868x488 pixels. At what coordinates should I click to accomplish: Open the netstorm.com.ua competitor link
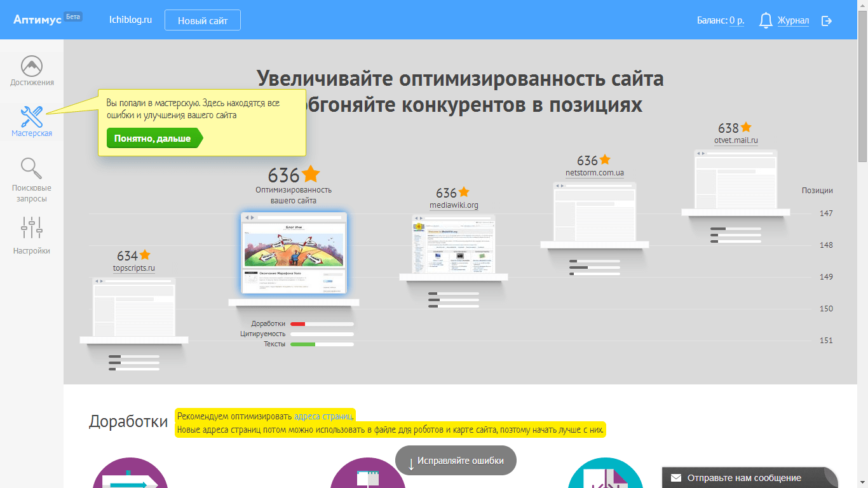click(595, 173)
